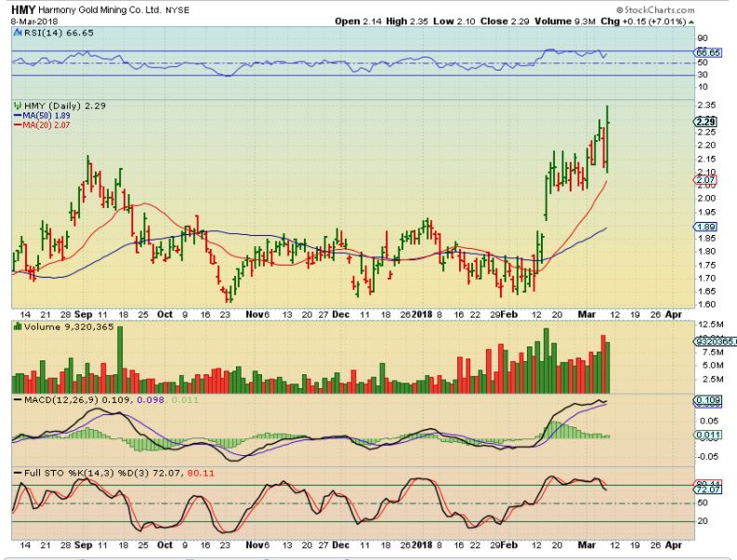Click the 0.011 MACD histogram axis tag
The height and width of the screenshot is (560, 737).
coord(707,435)
